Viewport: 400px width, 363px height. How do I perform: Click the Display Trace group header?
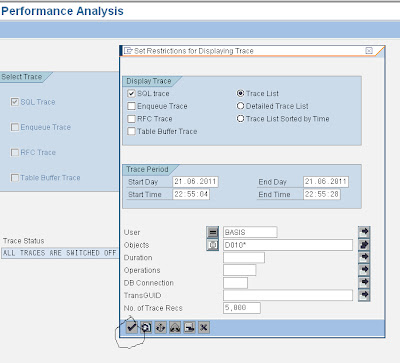pos(149,81)
